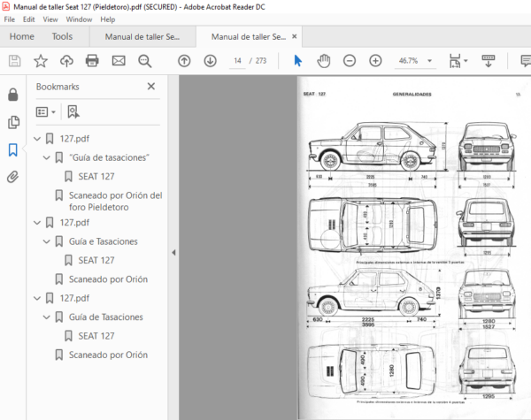Collapse the Guía de Tasaciones bookmark

pyautogui.click(x=47, y=317)
